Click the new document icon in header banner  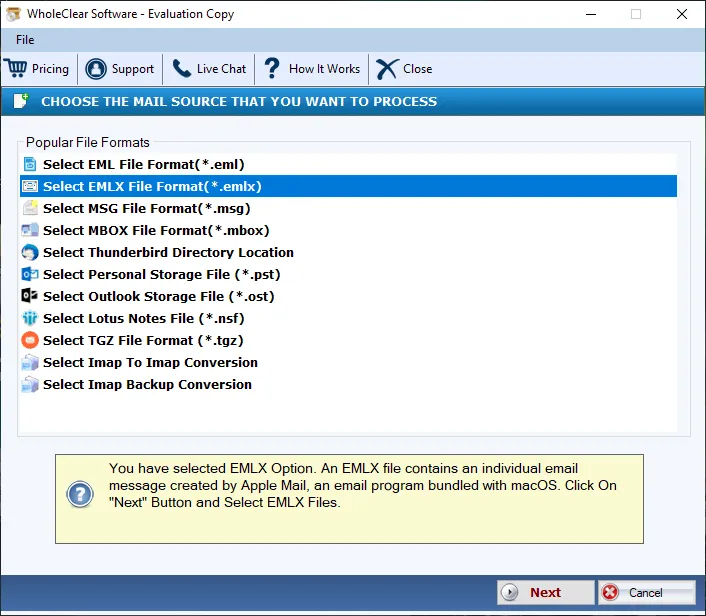point(21,100)
